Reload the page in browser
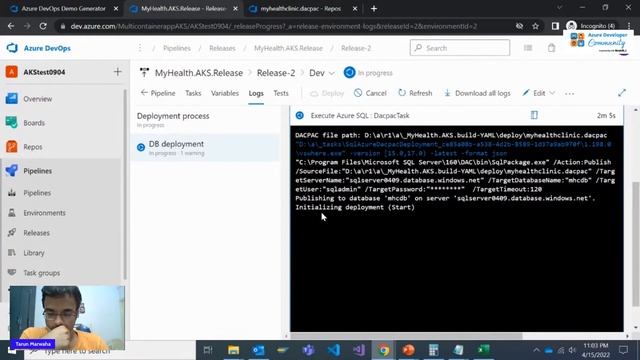Image resolution: width=640 pixels, height=360 pixels. click(43, 26)
